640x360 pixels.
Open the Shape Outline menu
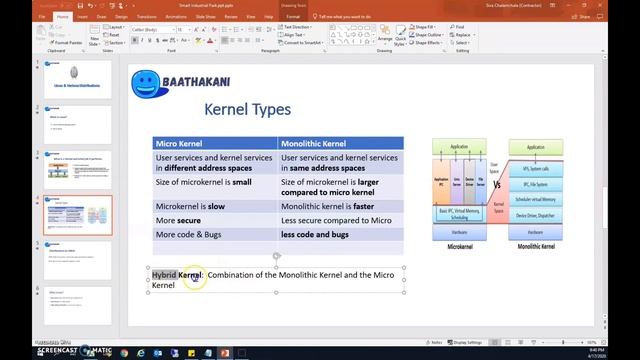427,35
